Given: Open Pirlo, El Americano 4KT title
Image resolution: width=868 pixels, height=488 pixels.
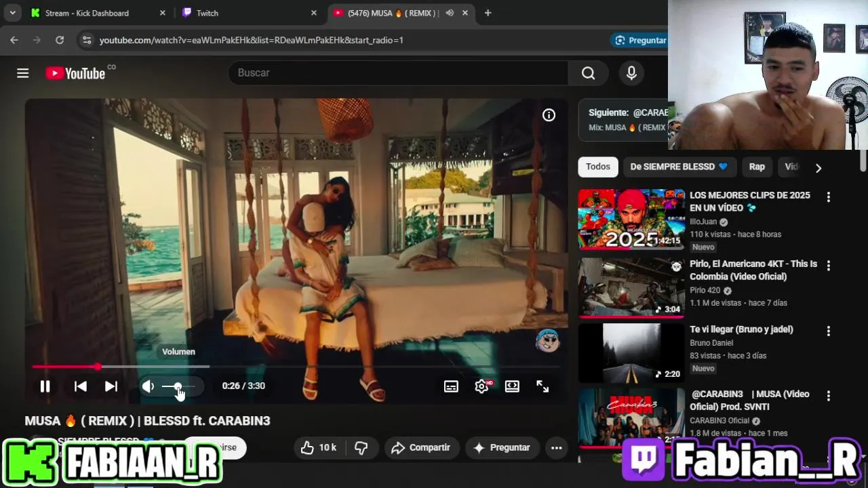Looking at the screenshot, I should coord(753,270).
